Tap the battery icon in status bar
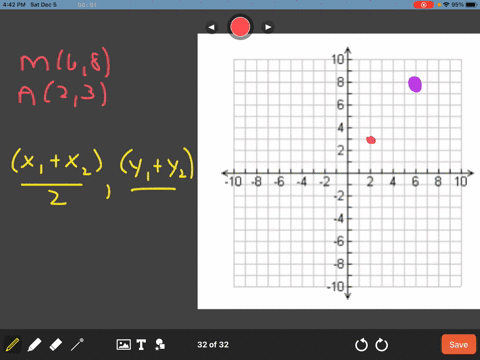Viewport: 480px width, 360px height. [x=472, y=5]
